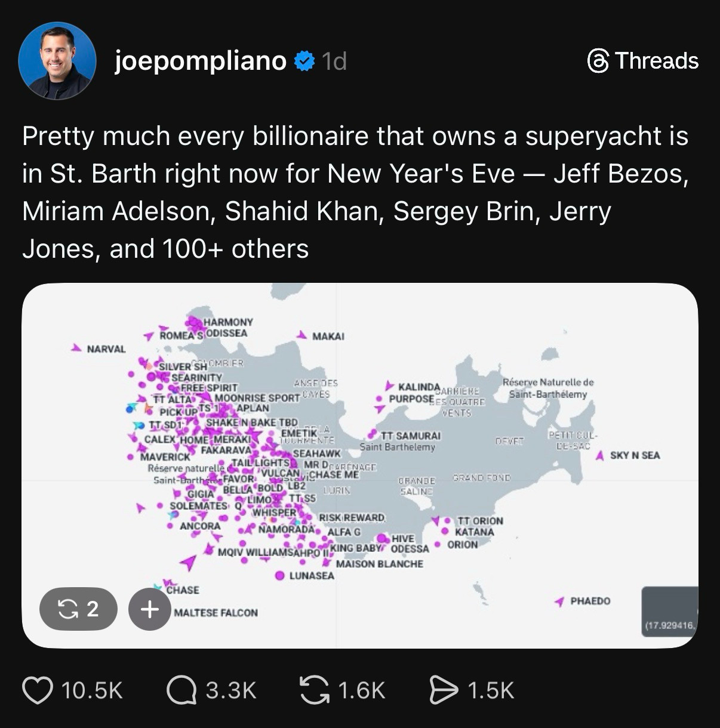Tap the 10.5K likes count
Image resolution: width=720 pixels, height=728 pixels.
pos(92,690)
